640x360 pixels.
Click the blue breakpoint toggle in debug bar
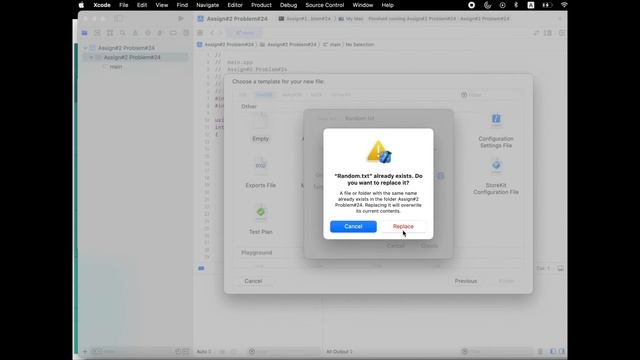point(201,268)
